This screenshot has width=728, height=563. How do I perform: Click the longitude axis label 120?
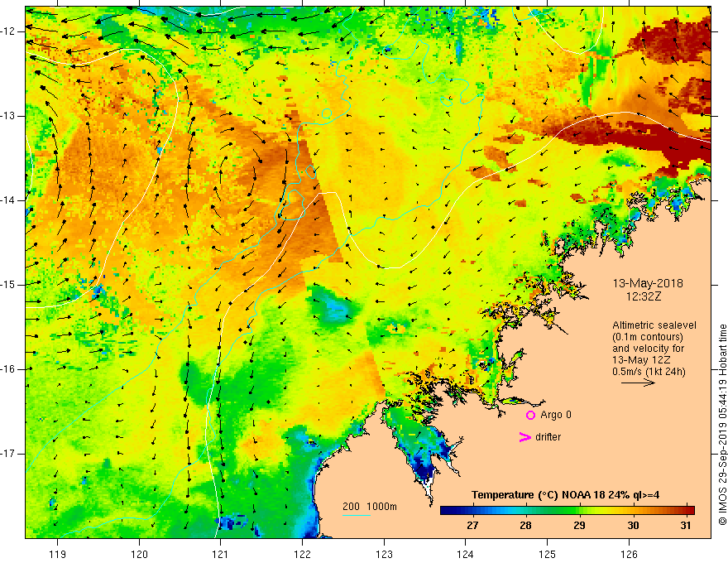tap(139, 554)
